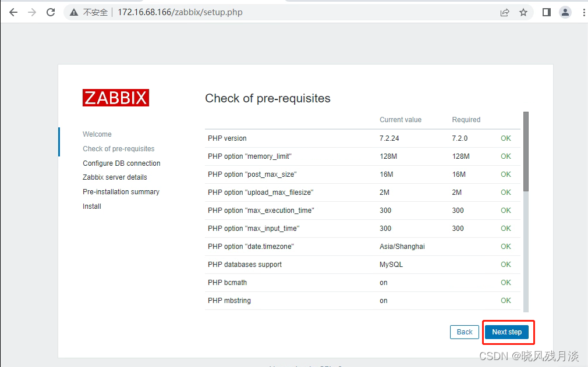Open the user profile icon
The height and width of the screenshot is (367, 588).
pos(565,12)
